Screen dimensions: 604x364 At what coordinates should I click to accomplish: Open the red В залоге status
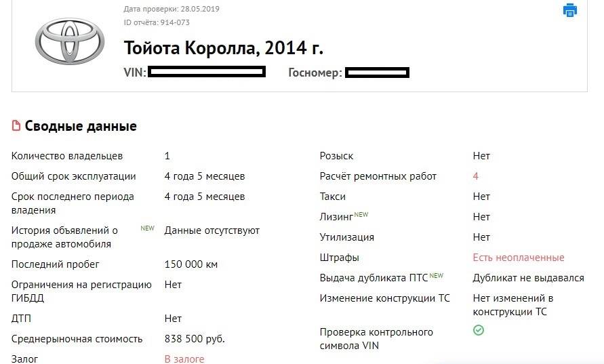[x=184, y=359]
